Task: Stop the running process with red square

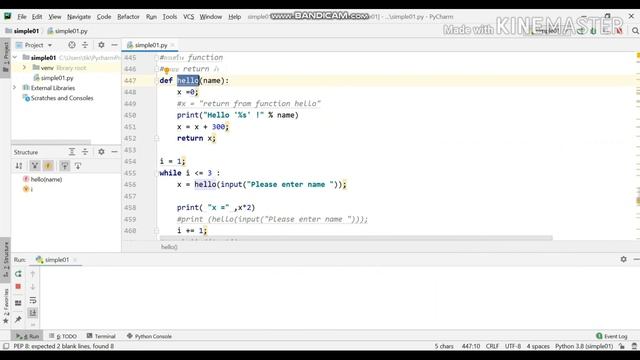Action: [18, 287]
